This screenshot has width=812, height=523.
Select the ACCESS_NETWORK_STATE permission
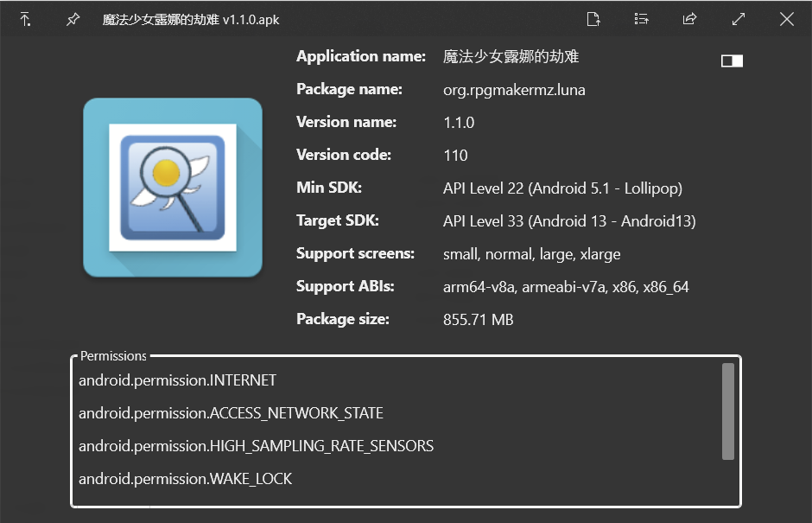pyautogui.click(x=231, y=413)
